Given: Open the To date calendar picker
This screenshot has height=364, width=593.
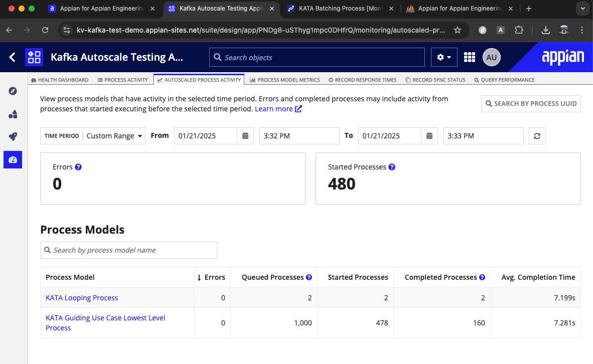Looking at the screenshot, I should click(429, 136).
